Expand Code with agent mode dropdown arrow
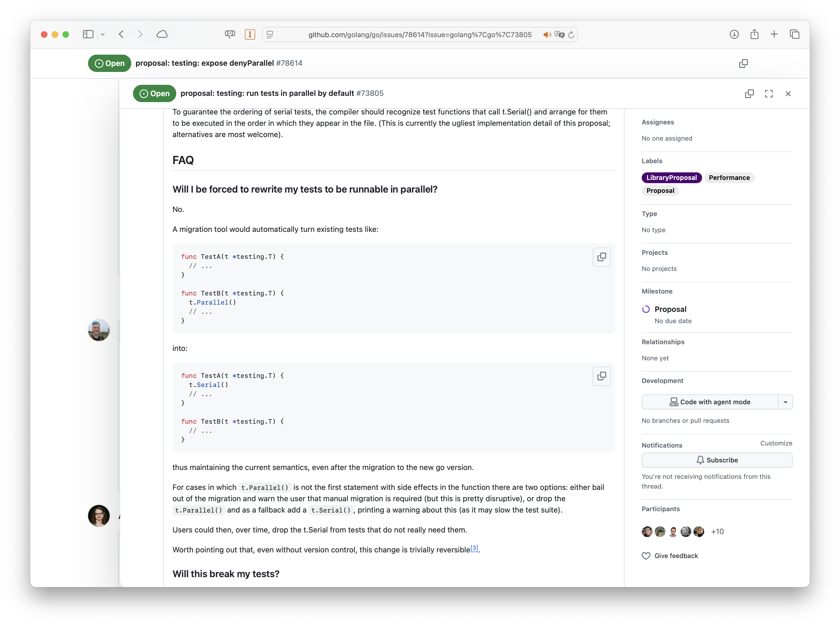Screen dimensions: 840x627 pyautogui.click(x=785, y=402)
